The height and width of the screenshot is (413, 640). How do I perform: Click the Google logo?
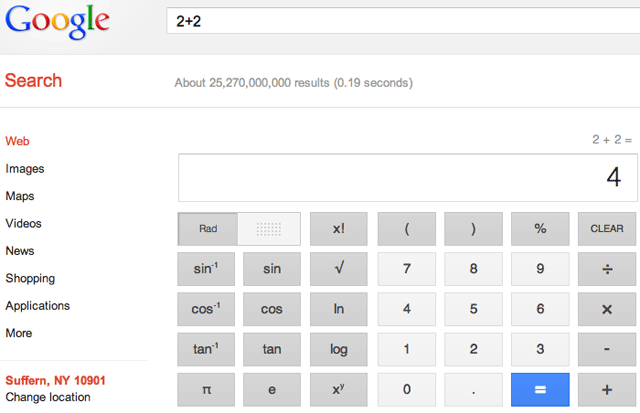click(55, 21)
